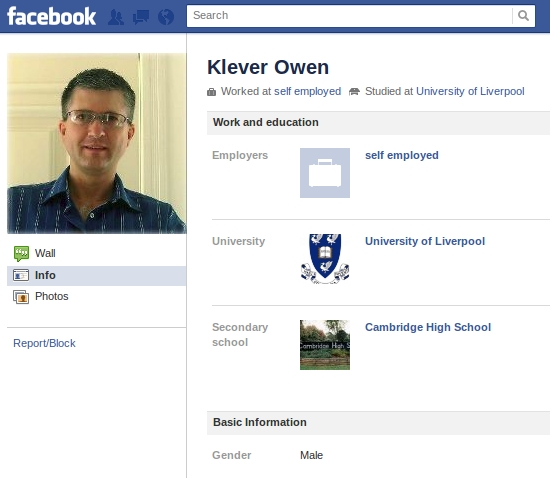Open the Cambridge High School thumbnail
The image size is (550, 478).
pyautogui.click(x=325, y=345)
